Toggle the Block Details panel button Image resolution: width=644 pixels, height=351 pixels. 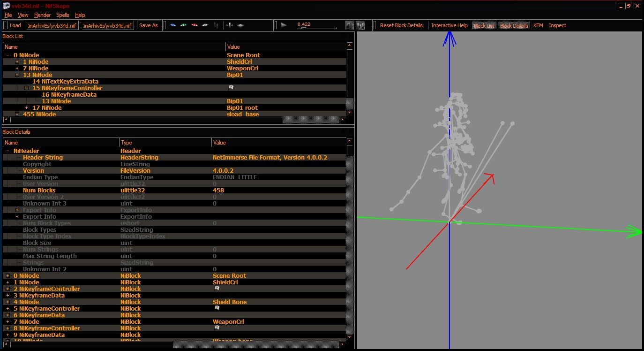coord(514,26)
